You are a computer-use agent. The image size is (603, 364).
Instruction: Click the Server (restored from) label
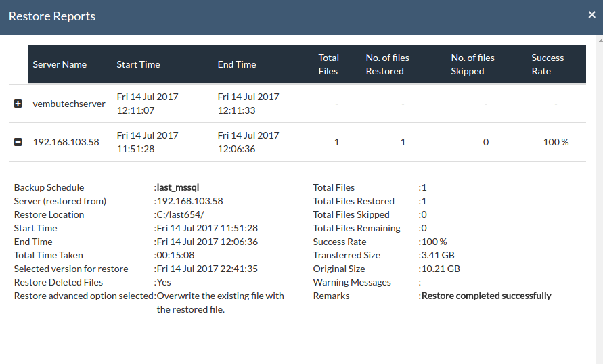[x=60, y=201]
